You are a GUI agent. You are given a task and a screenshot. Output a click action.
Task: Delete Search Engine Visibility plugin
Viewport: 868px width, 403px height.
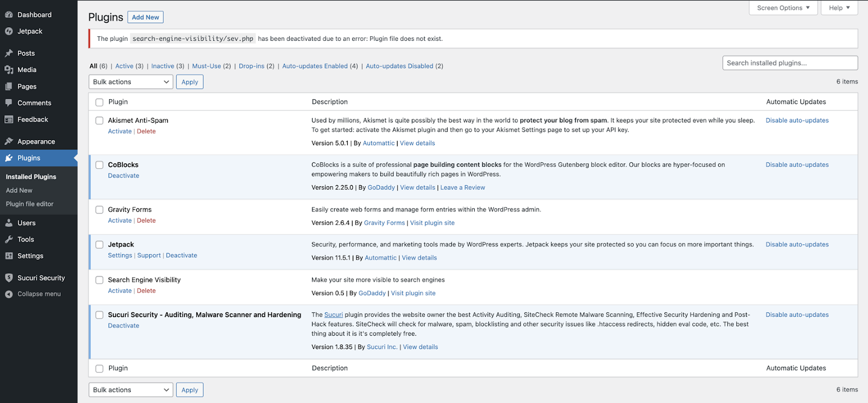pyautogui.click(x=146, y=291)
